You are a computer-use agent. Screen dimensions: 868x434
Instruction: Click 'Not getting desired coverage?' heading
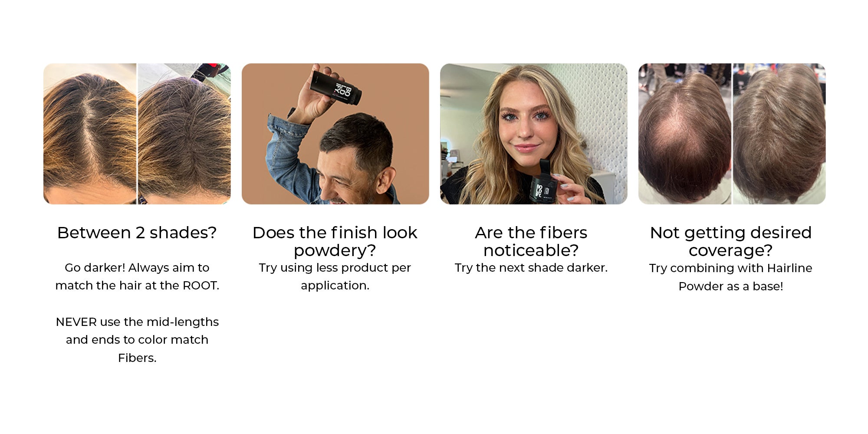pyautogui.click(x=731, y=242)
